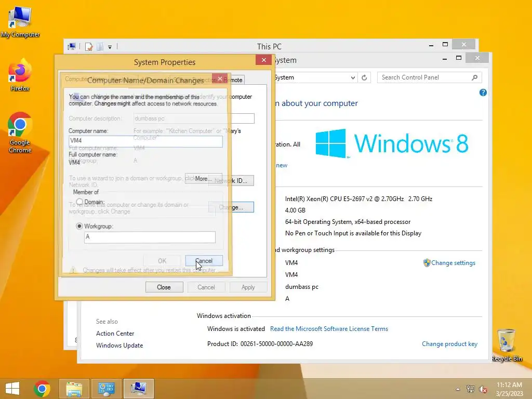This screenshot has height=399, width=532.
Task: Click the Intel Xeon processor text
Action: pyautogui.click(x=358, y=199)
